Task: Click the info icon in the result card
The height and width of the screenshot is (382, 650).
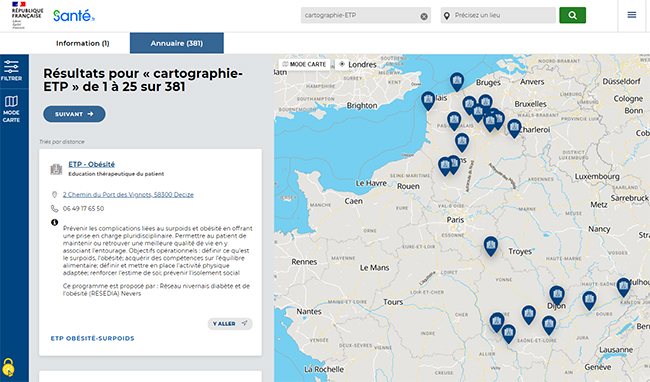Action: click(54, 222)
